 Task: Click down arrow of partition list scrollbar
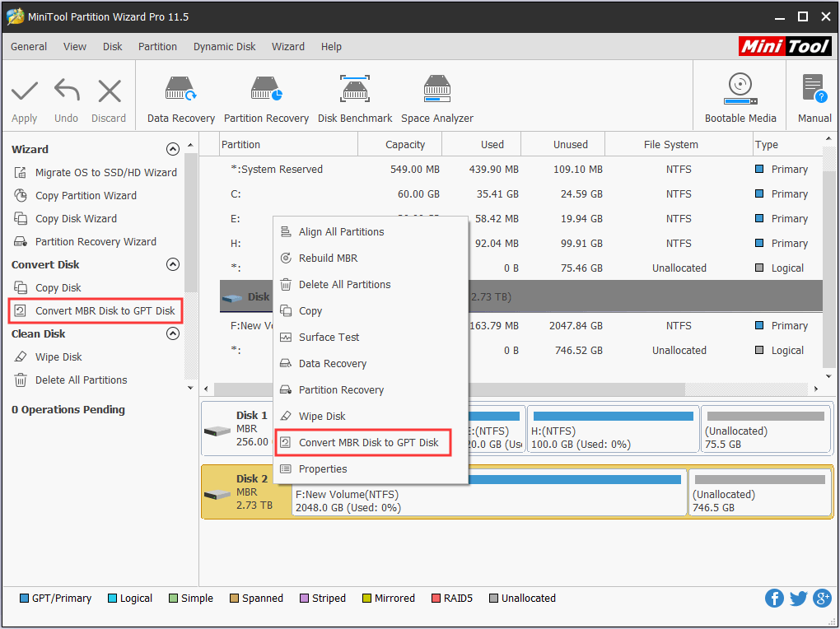click(828, 376)
